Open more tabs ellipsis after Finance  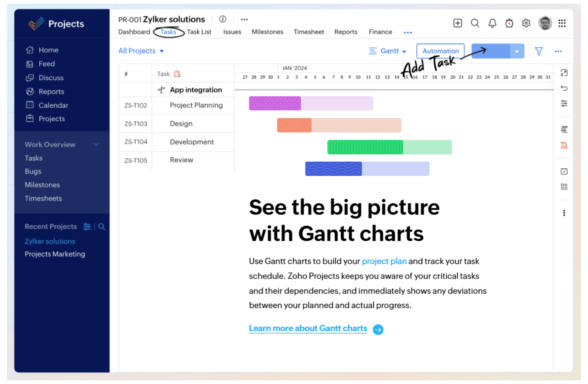[x=408, y=33]
